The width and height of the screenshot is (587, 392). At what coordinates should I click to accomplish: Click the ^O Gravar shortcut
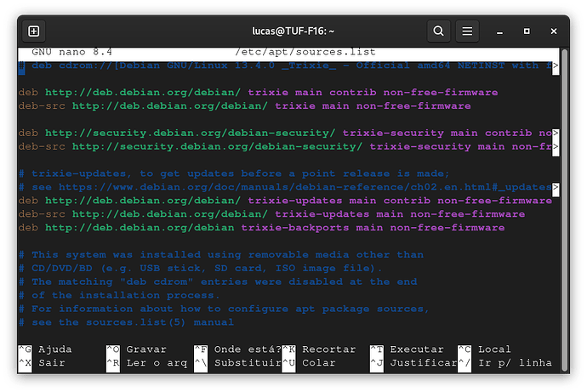pos(134,349)
